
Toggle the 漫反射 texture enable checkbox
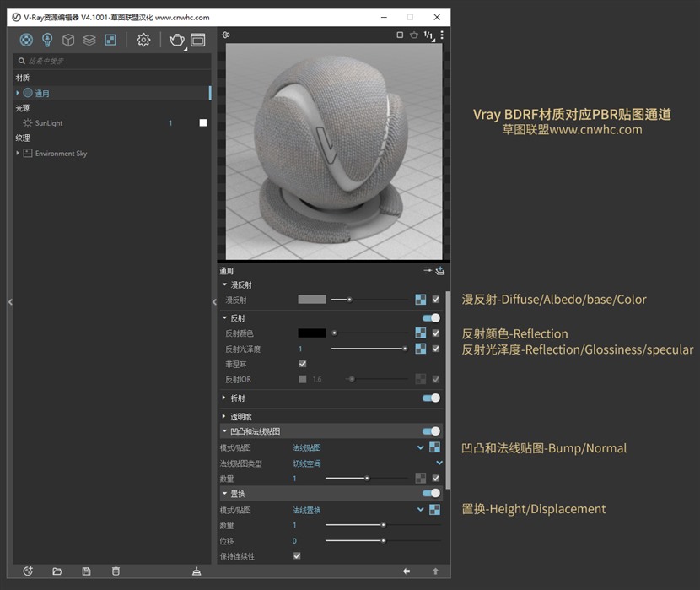tap(436, 300)
